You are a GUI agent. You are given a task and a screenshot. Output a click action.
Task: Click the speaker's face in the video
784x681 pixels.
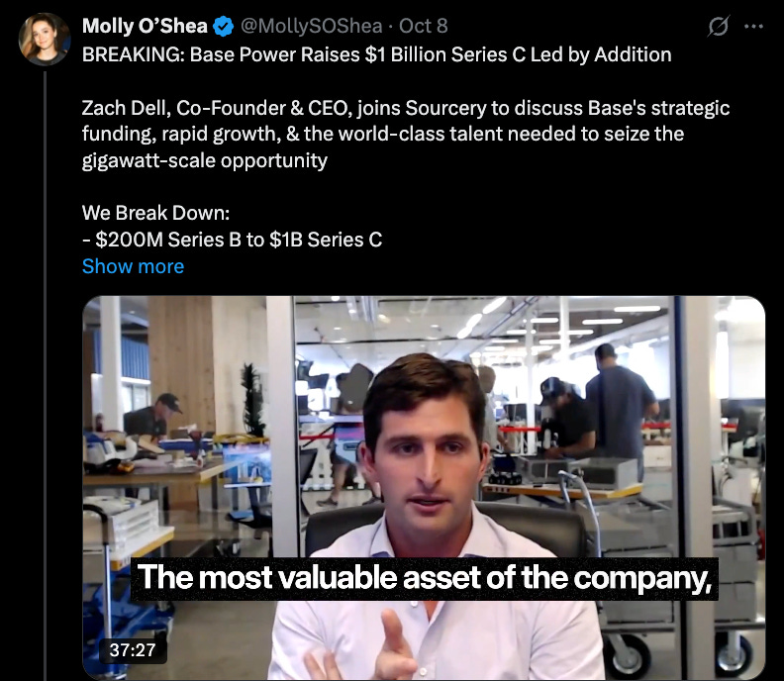(x=425, y=450)
